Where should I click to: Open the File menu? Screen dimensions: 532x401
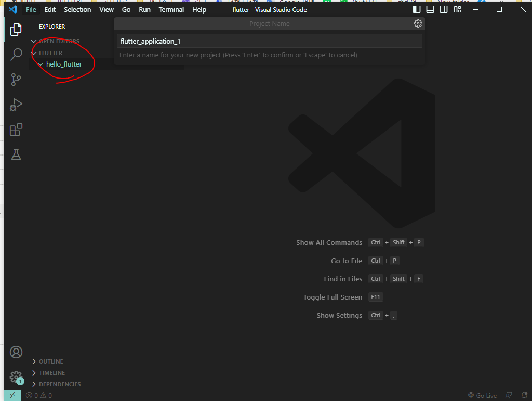click(31, 9)
